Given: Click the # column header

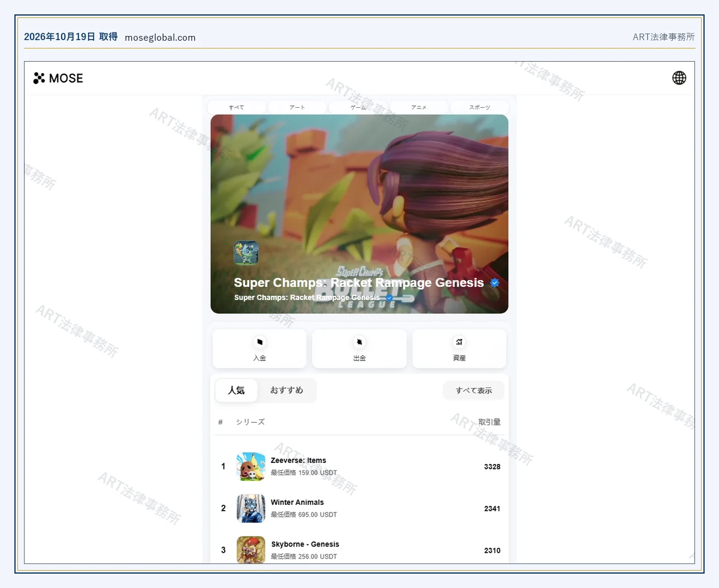Looking at the screenshot, I should coord(220,422).
